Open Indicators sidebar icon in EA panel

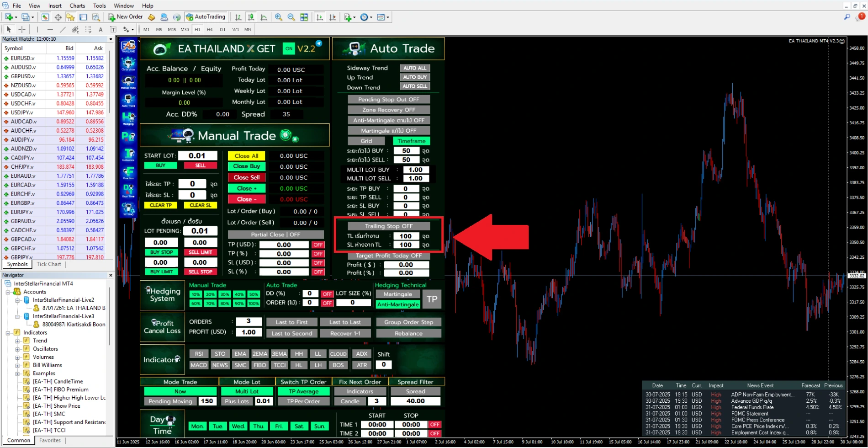coord(128,155)
